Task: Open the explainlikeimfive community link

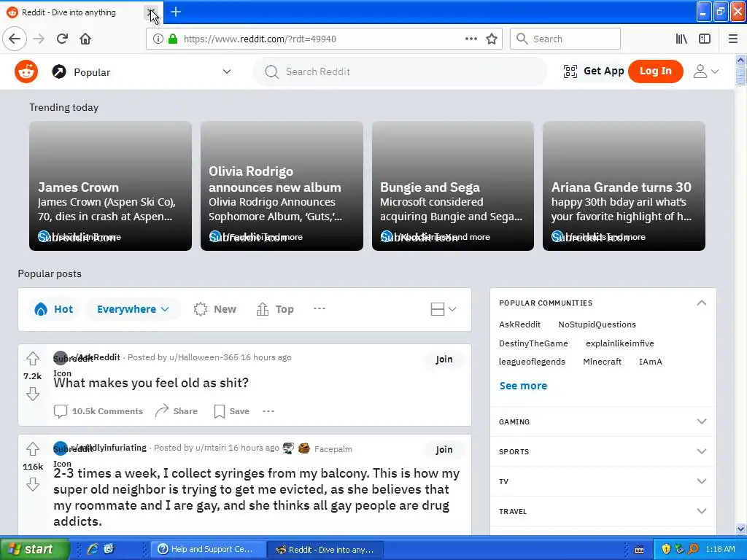Action: click(x=620, y=343)
